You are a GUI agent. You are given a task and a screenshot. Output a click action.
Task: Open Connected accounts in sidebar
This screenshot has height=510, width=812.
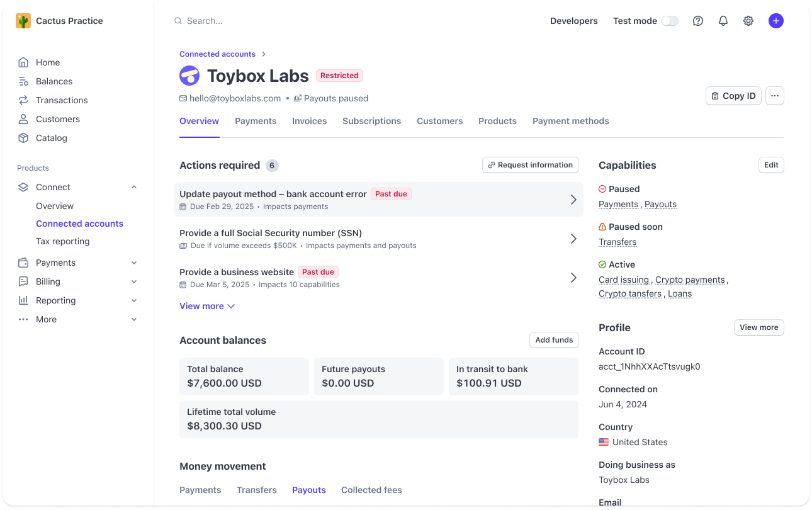[x=79, y=224]
